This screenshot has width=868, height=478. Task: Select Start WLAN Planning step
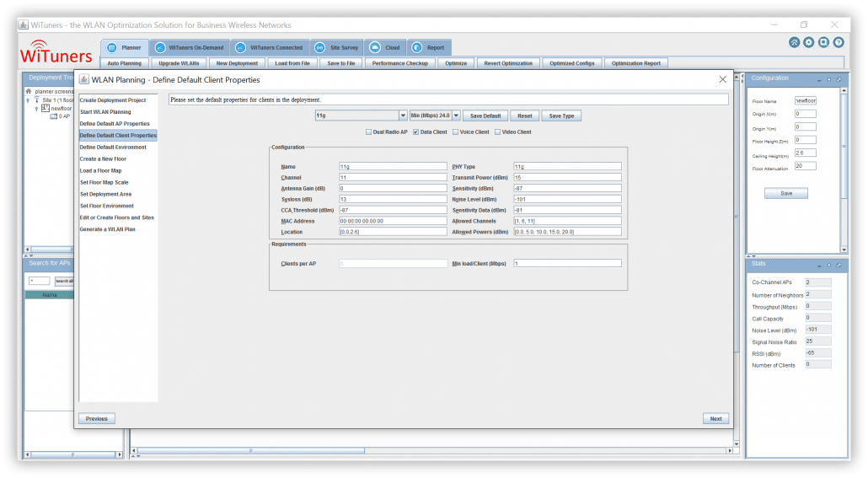pos(105,112)
